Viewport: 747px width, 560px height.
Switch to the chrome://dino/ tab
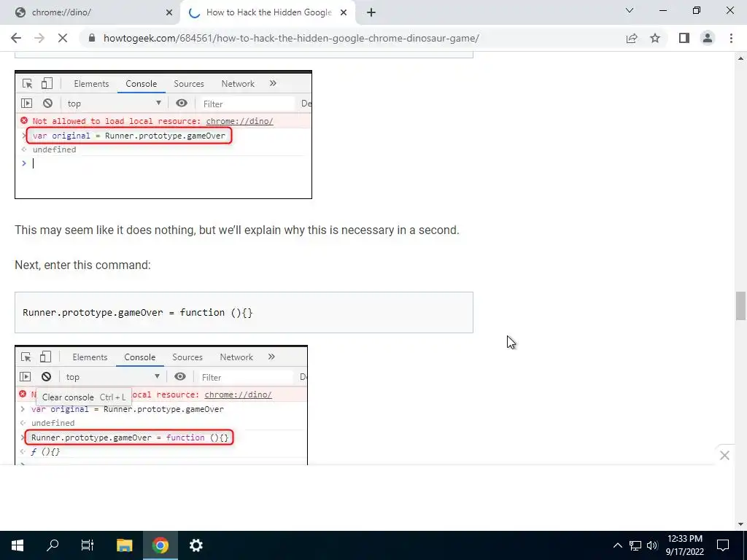click(90, 12)
